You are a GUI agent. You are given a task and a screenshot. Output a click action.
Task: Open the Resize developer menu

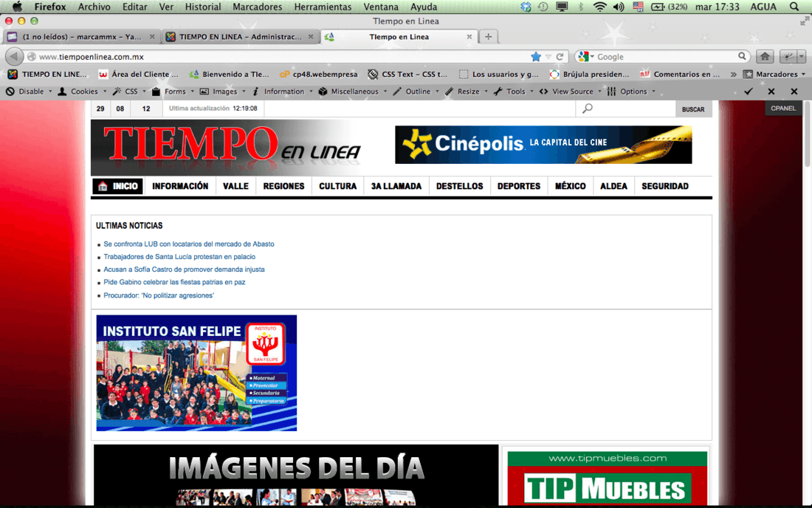point(467,91)
